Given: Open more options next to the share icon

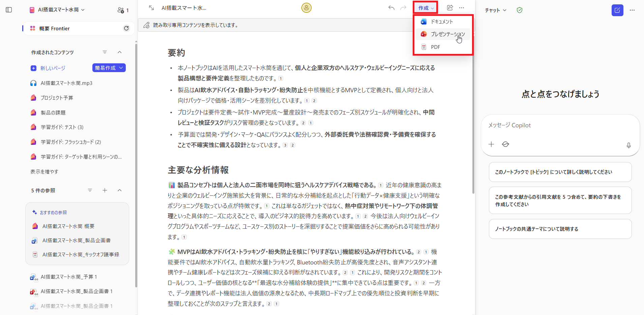Looking at the screenshot, I should (462, 7).
